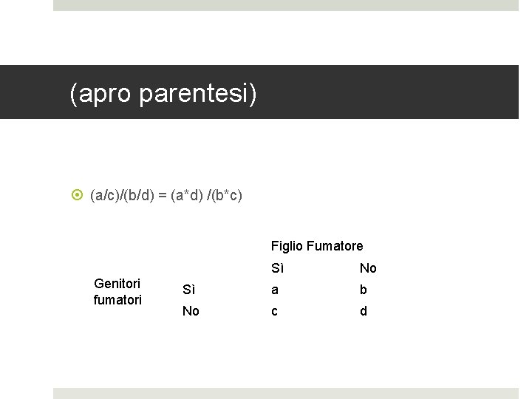Click the slide title '(apro parentesi)'

coord(163,93)
